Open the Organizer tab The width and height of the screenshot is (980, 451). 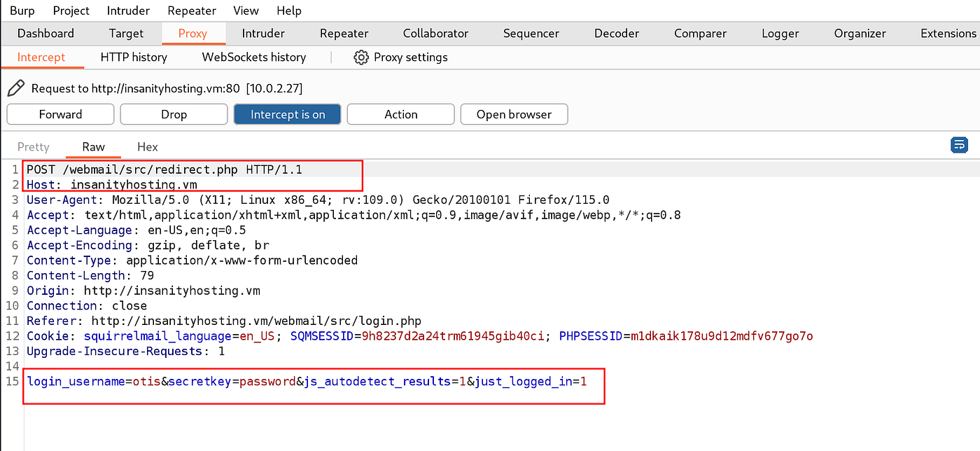[860, 33]
